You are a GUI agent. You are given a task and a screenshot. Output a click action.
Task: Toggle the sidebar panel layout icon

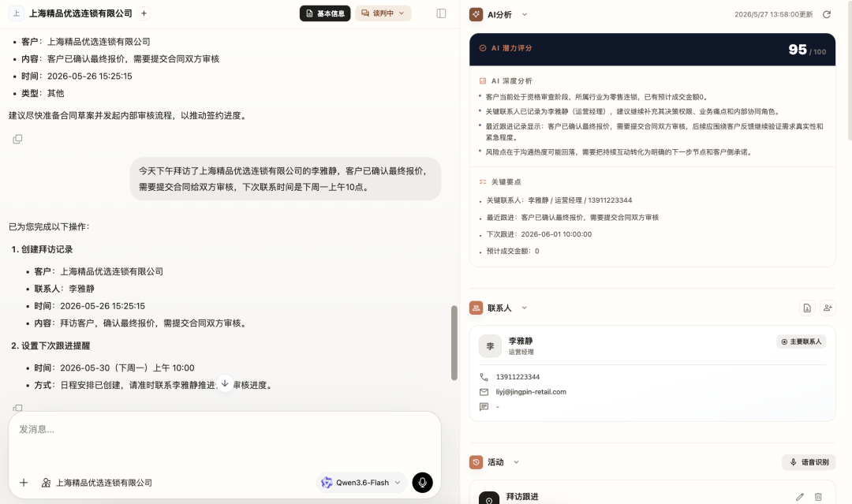pyautogui.click(x=441, y=13)
